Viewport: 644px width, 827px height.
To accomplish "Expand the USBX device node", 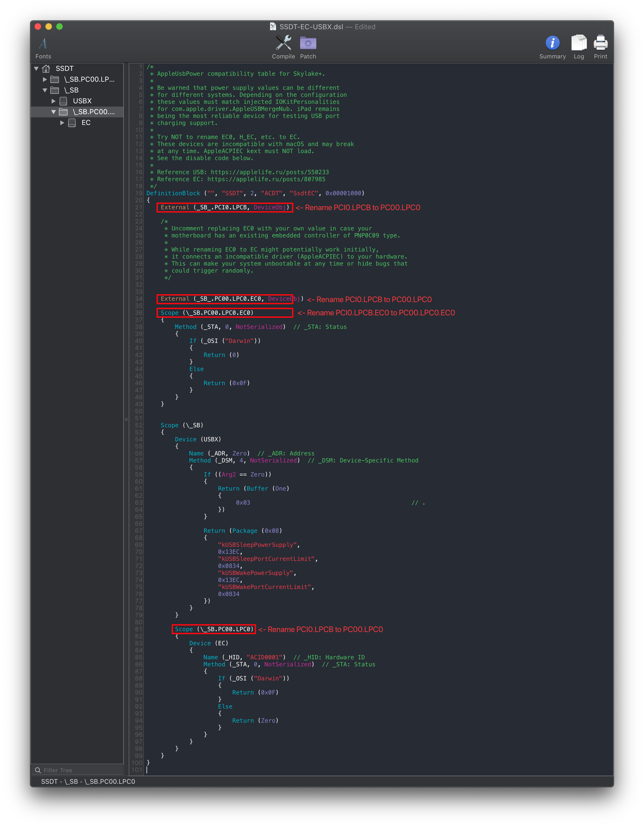I will click(x=53, y=101).
